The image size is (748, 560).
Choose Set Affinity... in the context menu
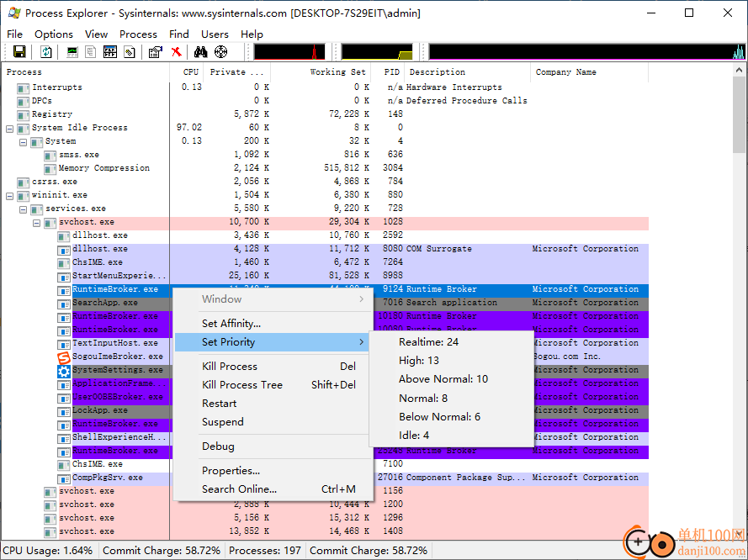coord(273,324)
